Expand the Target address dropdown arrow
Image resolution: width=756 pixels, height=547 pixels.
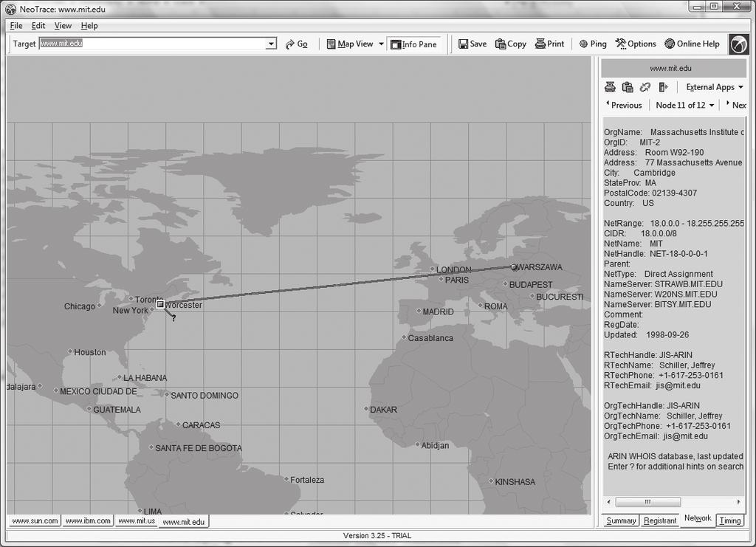(x=271, y=44)
